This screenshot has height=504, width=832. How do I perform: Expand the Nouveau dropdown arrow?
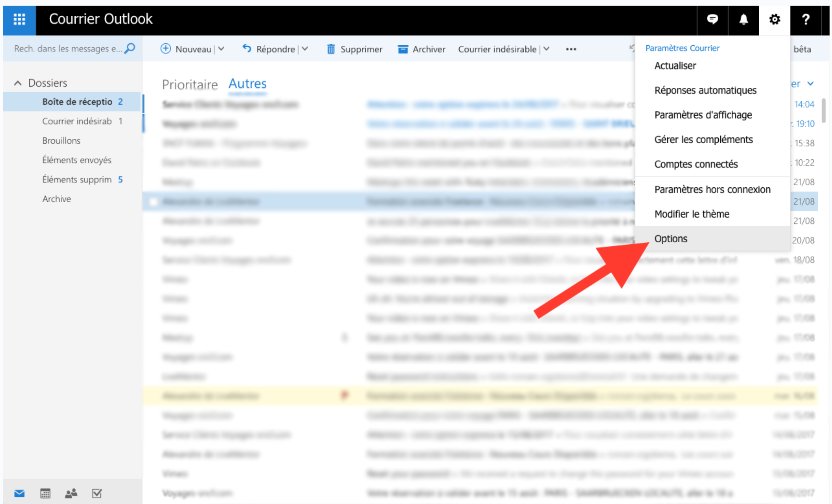click(x=221, y=49)
